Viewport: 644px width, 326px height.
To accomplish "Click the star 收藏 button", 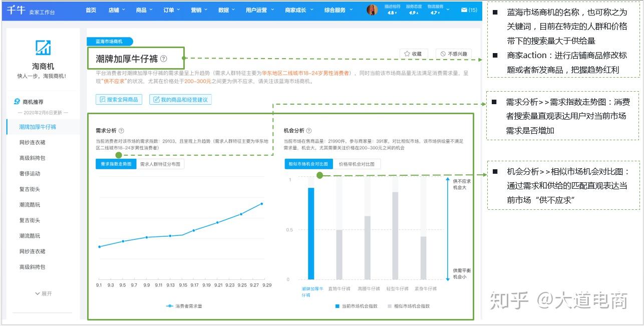I will (414, 54).
